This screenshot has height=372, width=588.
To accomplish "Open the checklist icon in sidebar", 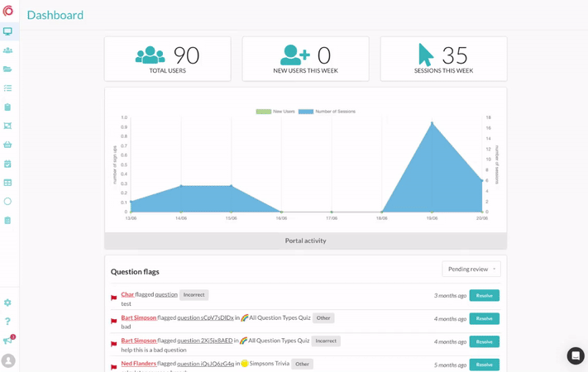I will [x=7, y=88].
